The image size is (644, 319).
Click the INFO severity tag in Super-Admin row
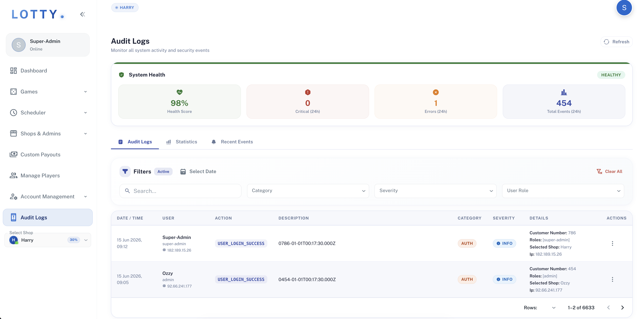click(504, 243)
